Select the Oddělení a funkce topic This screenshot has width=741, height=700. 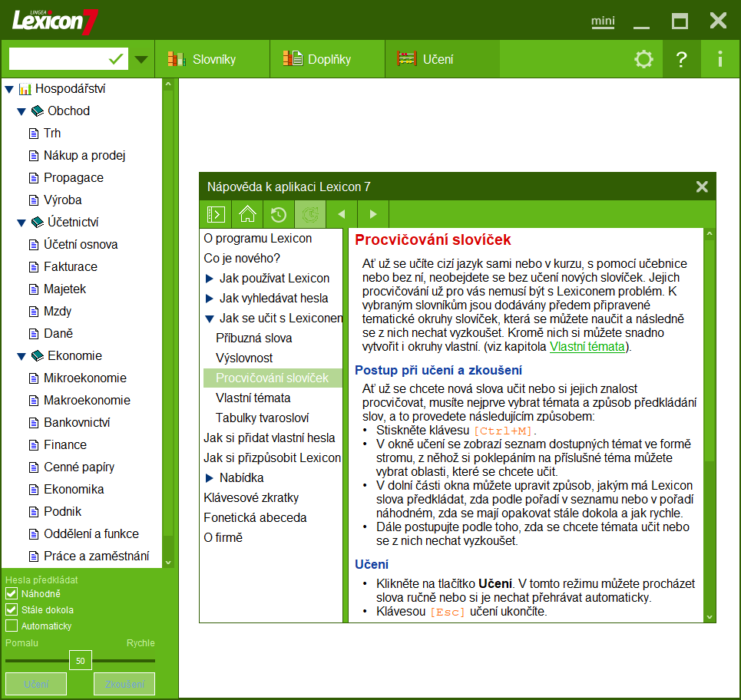[x=91, y=533]
